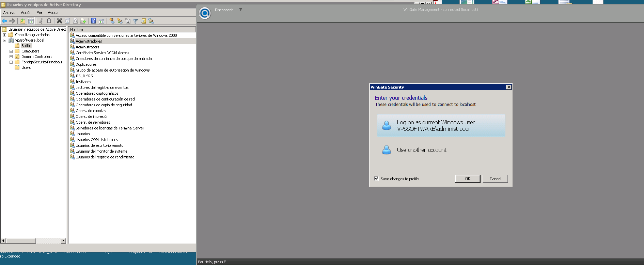Create new user with single-person toolbar icon
The width and height of the screenshot is (644, 265).
click(112, 21)
